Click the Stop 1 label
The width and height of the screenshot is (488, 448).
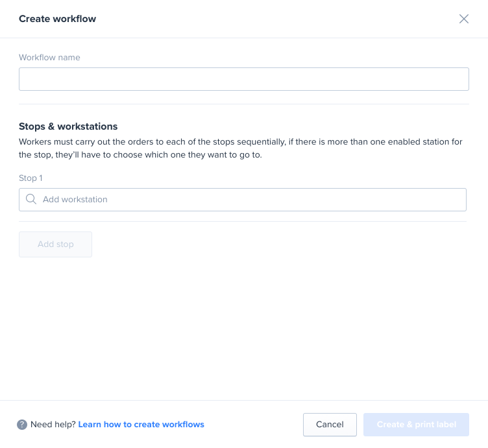(x=30, y=178)
